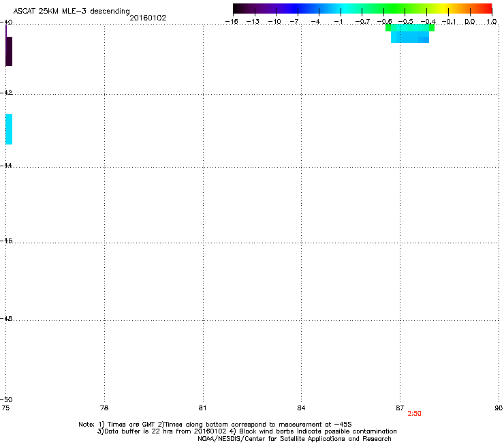
Task: Click the dark purple data patch near -41
Action: (9, 51)
